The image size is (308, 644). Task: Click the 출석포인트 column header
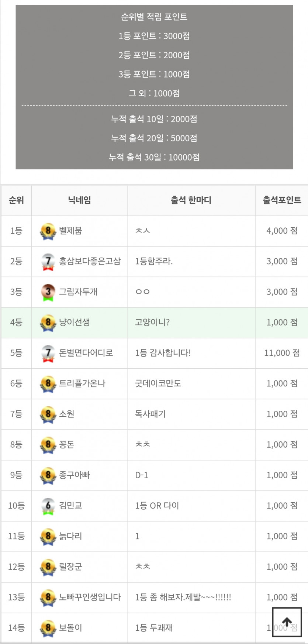282,200
